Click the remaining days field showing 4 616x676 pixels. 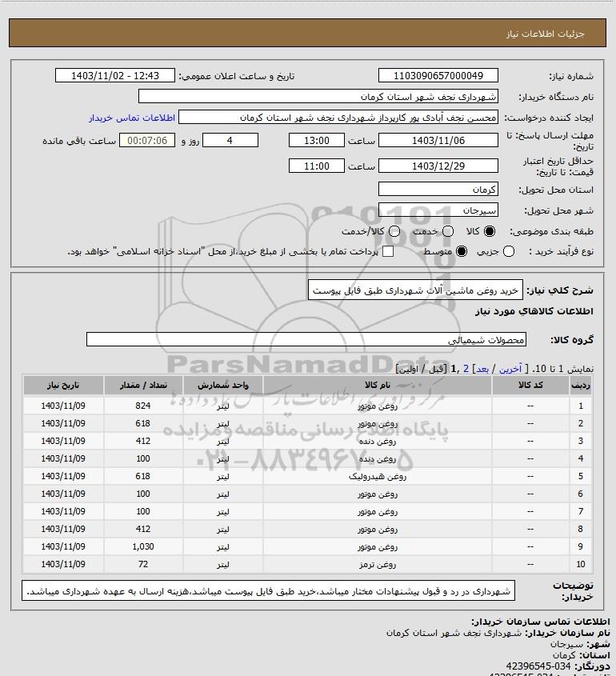230,140
